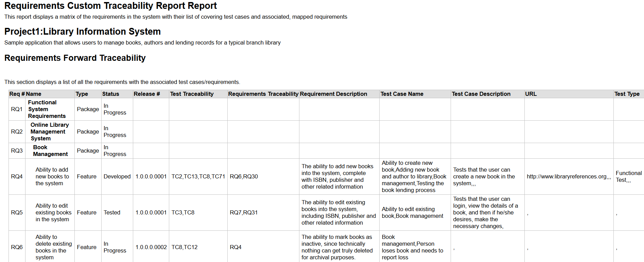Select the "Requirements Traceability" column header
The width and height of the screenshot is (644, 262).
click(x=263, y=94)
